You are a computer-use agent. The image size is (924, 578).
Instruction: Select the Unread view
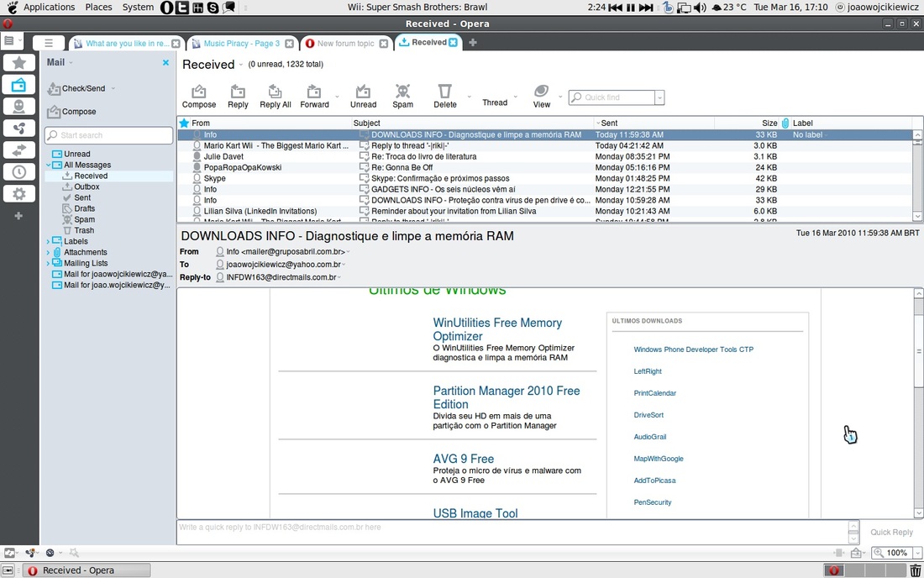77,154
